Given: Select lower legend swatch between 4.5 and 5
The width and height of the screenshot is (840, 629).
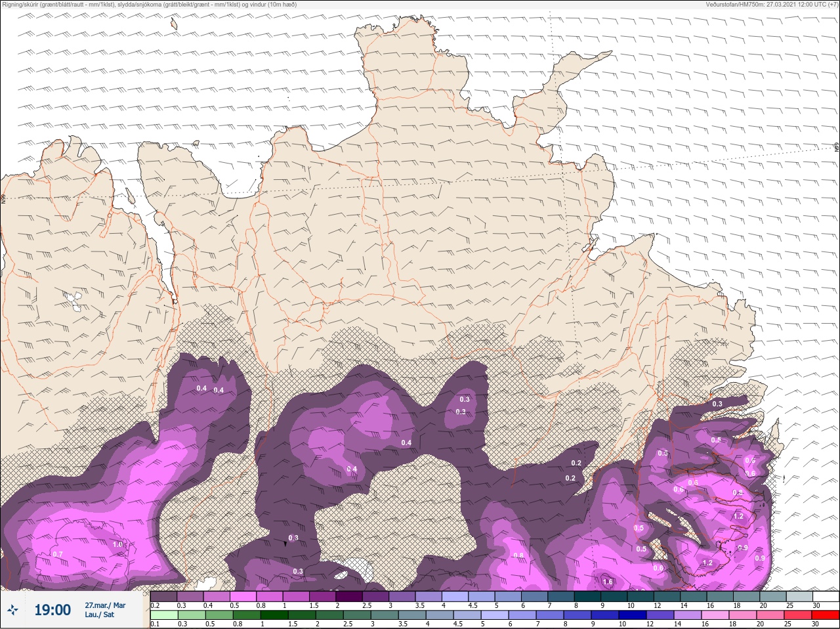Looking at the screenshot, I should click(x=467, y=615).
